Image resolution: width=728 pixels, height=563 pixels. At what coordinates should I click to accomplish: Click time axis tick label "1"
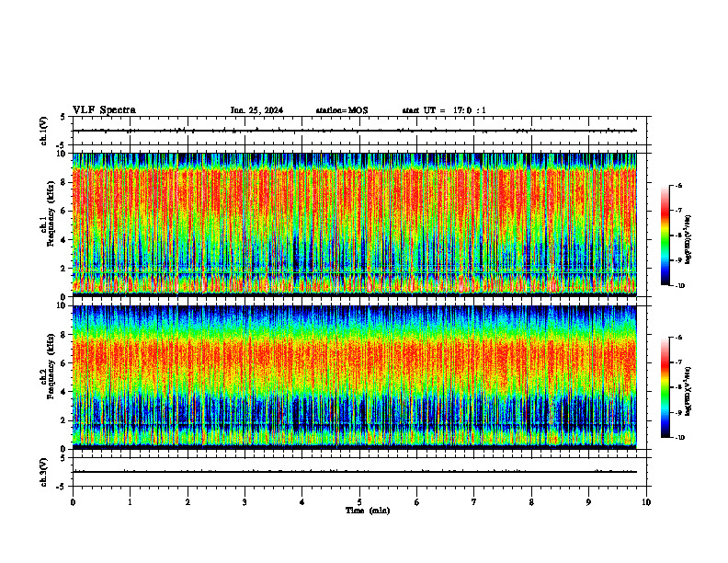pyautogui.click(x=130, y=502)
